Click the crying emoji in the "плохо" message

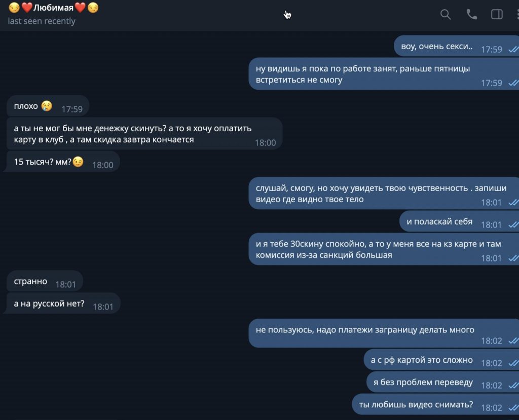(x=47, y=106)
